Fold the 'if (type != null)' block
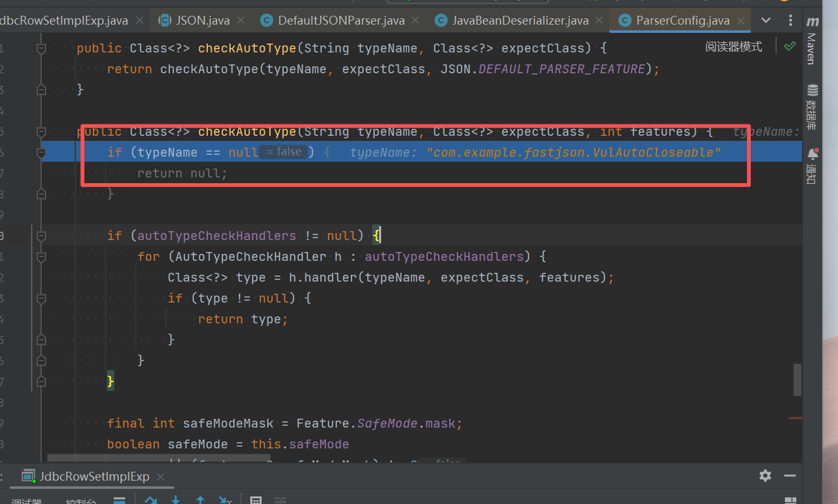Viewport: 838px width, 504px height. 42,298
